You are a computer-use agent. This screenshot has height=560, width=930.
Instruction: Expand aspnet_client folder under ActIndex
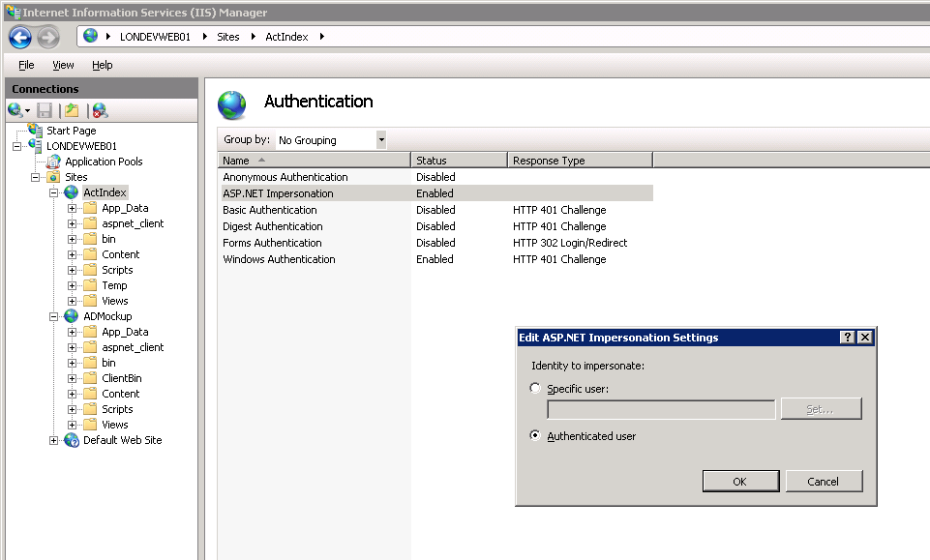pos(72,224)
